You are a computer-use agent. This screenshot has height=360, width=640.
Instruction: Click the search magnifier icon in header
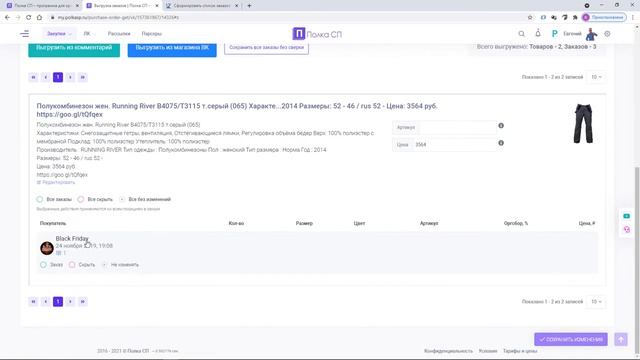click(522, 34)
